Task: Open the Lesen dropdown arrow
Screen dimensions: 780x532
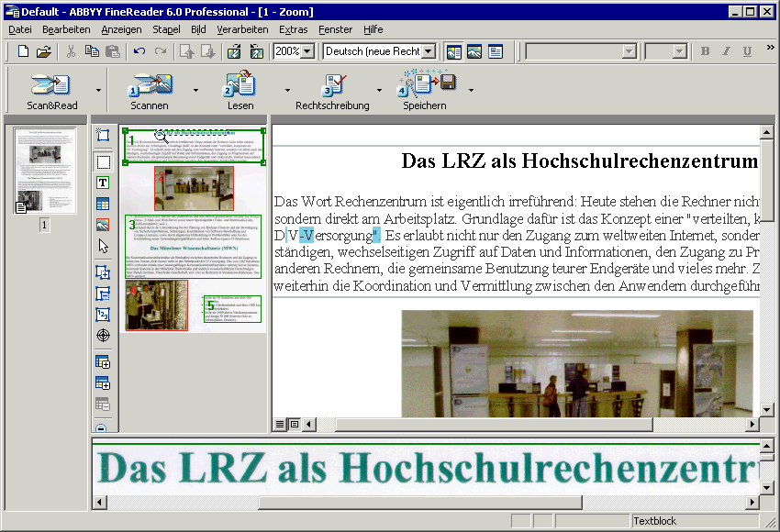Action: point(287,91)
